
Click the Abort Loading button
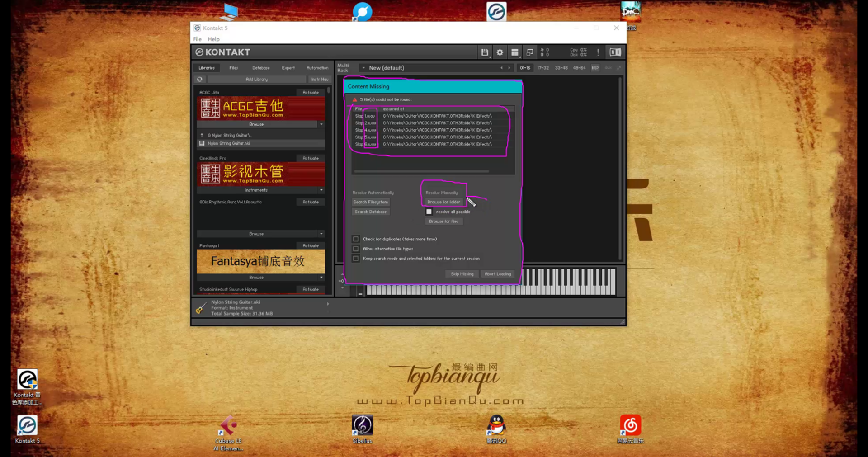(498, 274)
